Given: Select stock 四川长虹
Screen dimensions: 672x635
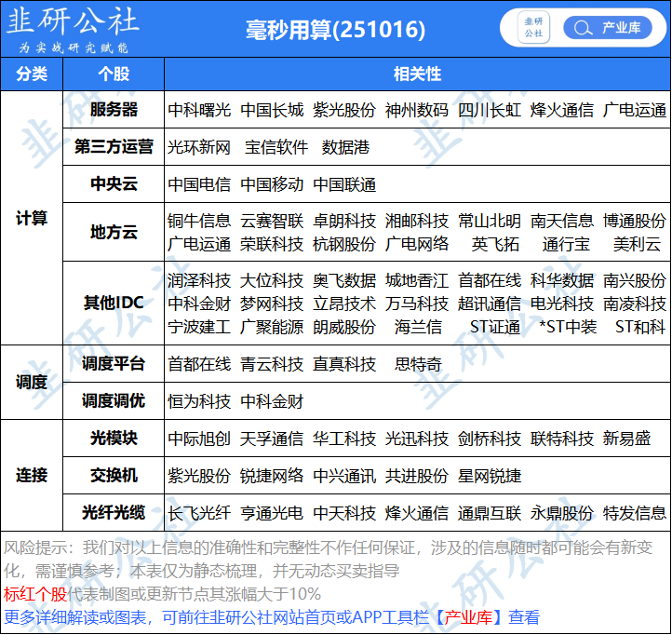Looking at the screenshot, I should click(490, 110).
